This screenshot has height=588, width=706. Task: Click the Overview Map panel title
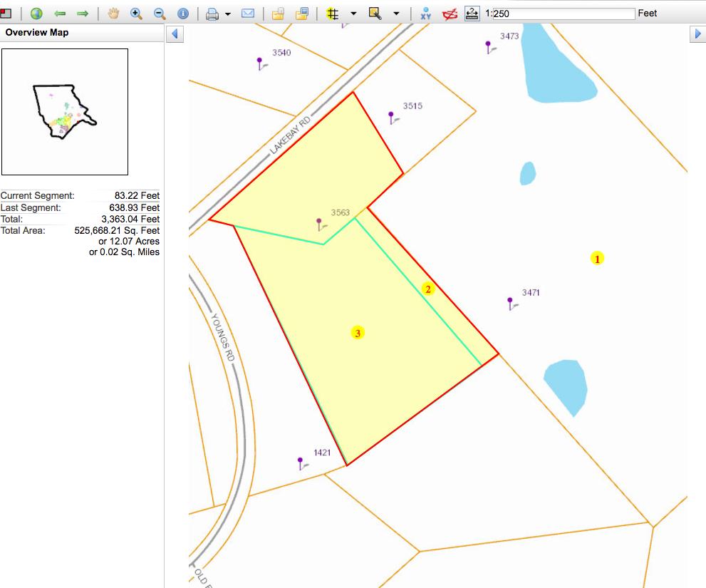(37, 33)
